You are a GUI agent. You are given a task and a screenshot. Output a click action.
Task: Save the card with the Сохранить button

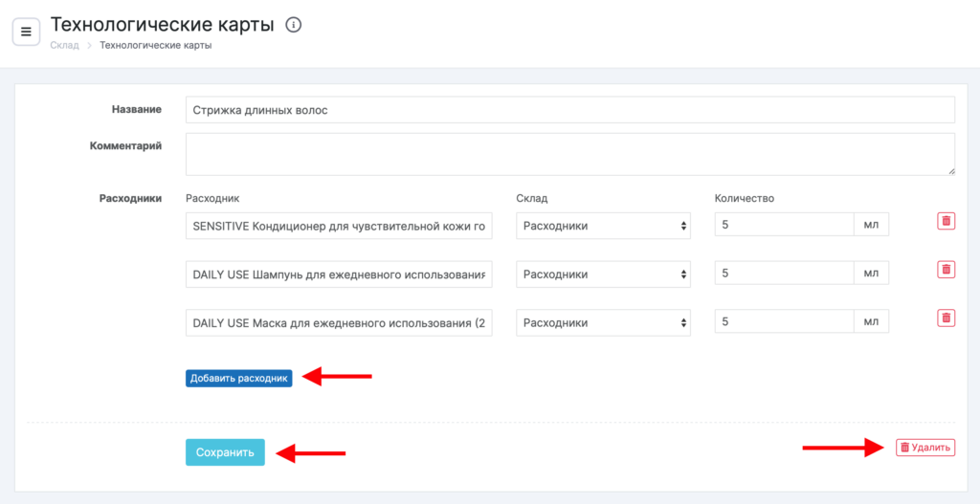pyautogui.click(x=225, y=452)
